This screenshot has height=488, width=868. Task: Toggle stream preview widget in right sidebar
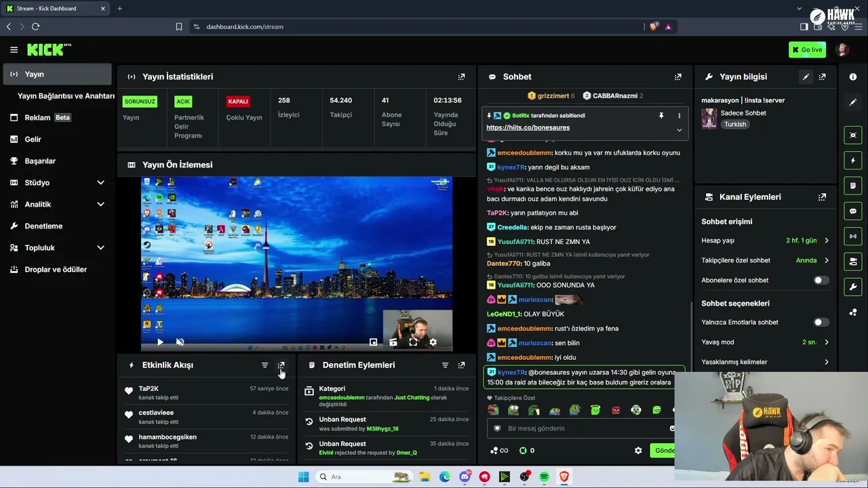[853, 135]
